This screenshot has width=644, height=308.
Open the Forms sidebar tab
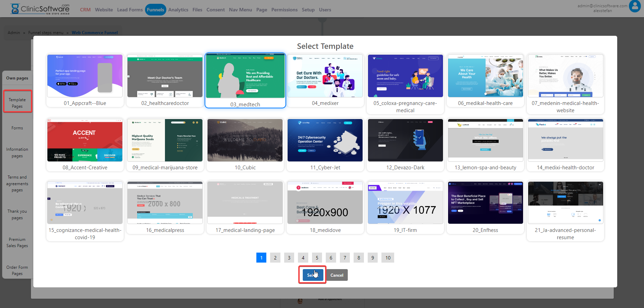(17, 128)
